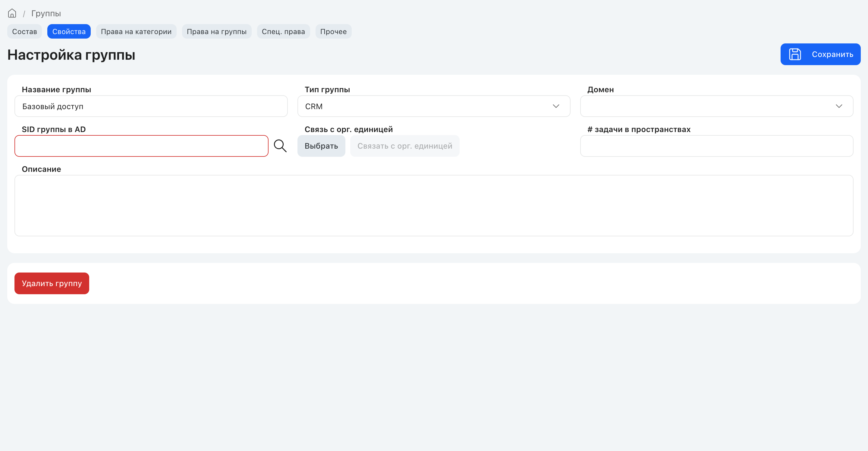Switch to the Состав tab
This screenshot has height=451, width=868.
[25, 31]
